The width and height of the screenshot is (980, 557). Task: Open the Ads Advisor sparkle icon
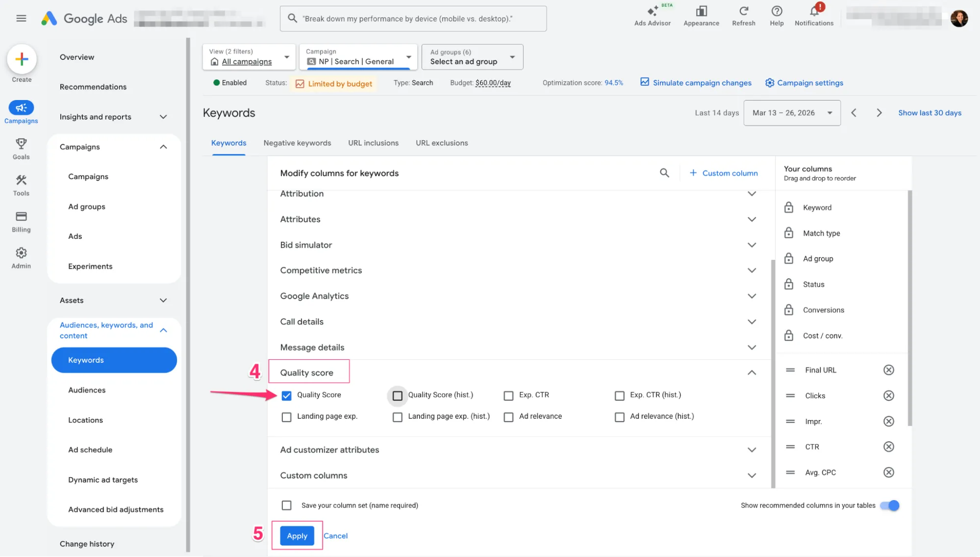coord(653,12)
